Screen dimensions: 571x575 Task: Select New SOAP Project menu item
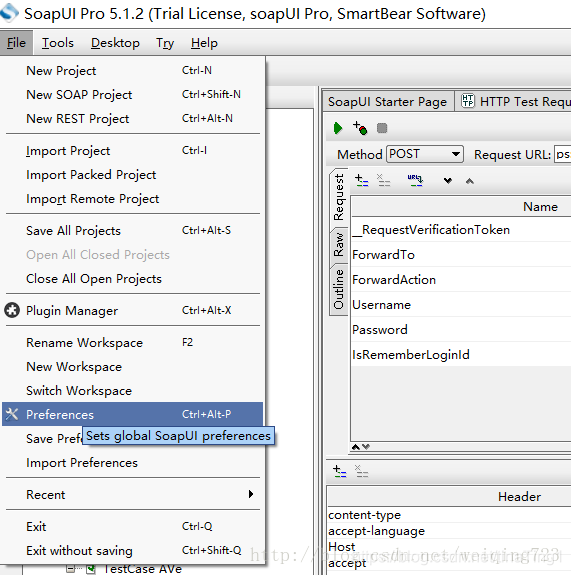click(133, 95)
